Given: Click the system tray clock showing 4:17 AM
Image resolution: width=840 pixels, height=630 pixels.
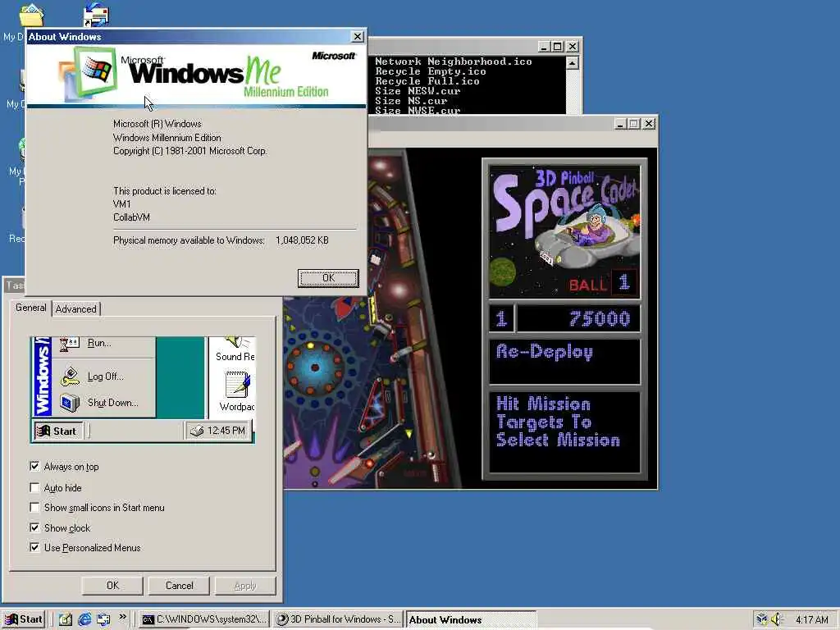Looking at the screenshot, I should coord(811,620).
